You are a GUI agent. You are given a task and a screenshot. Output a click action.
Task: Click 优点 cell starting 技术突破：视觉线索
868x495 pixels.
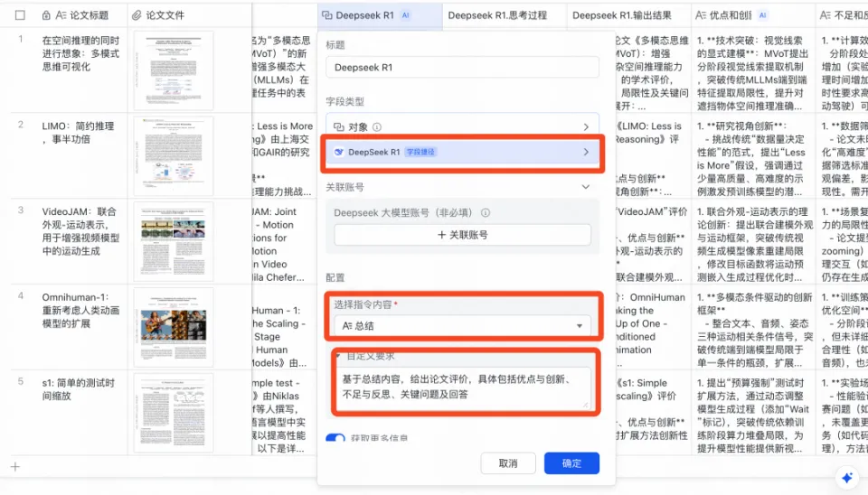753,70
